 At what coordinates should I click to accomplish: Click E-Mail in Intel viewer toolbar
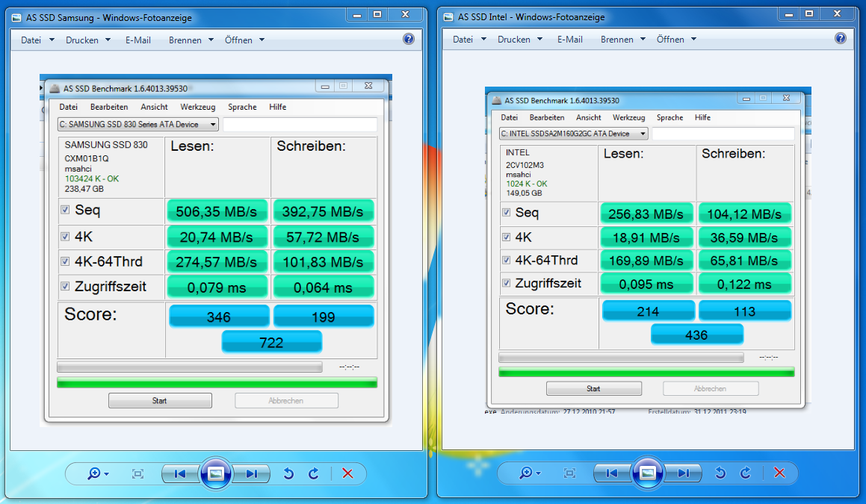[570, 39]
